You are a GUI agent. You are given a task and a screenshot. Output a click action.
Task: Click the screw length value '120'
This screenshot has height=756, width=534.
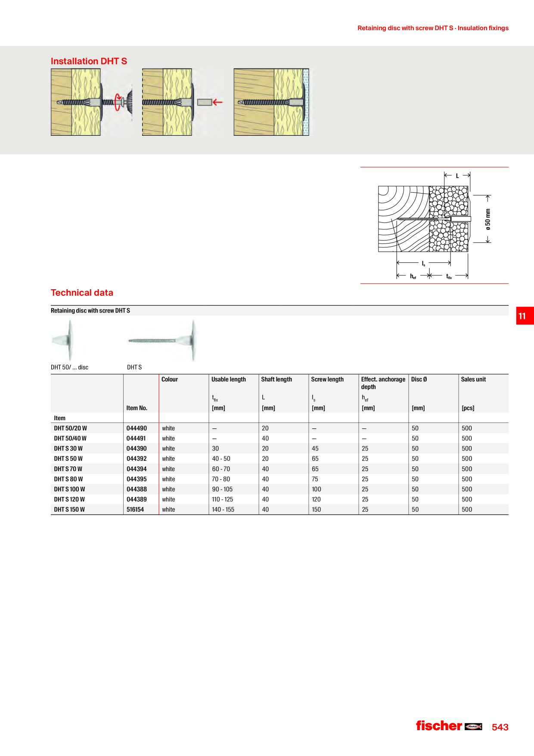(x=317, y=499)
